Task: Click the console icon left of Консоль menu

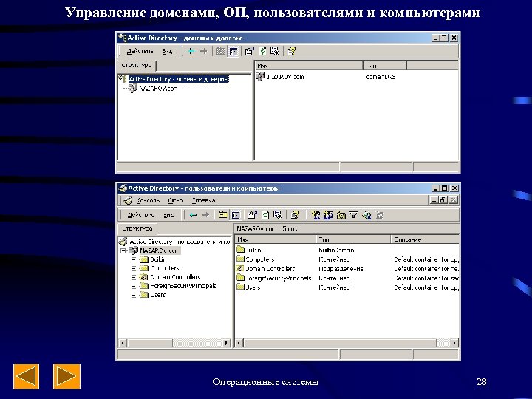Action: [x=128, y=200]
